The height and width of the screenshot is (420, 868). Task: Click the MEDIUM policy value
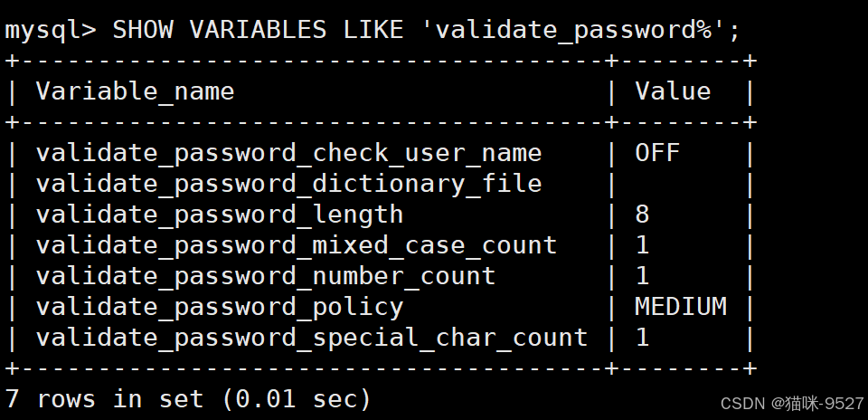point(680,307)
